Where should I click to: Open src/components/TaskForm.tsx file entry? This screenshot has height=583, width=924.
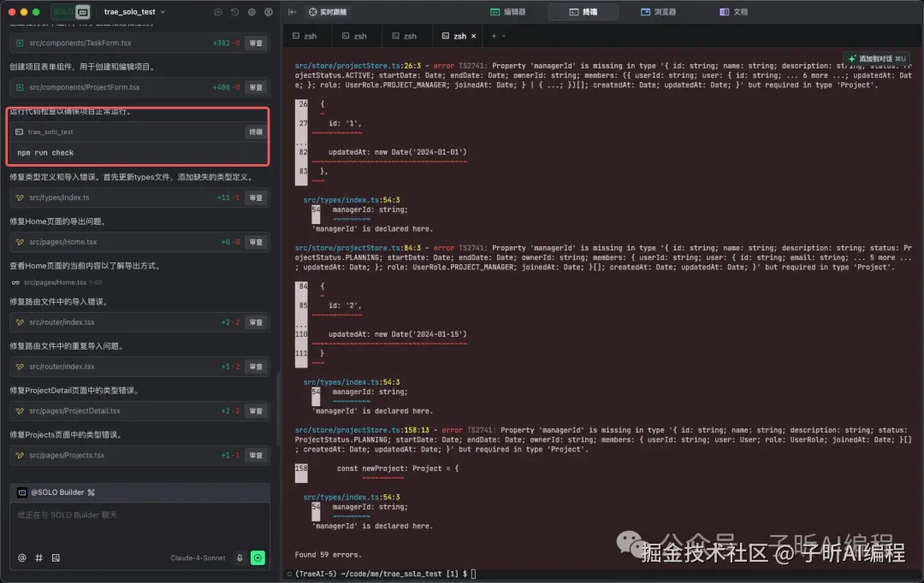(80, 43)
